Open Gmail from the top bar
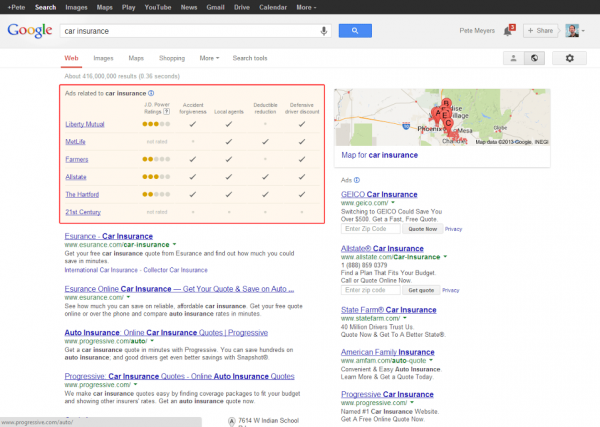This screenshot has width=600, height=427. pyautogui.click(x=215, y=7)
